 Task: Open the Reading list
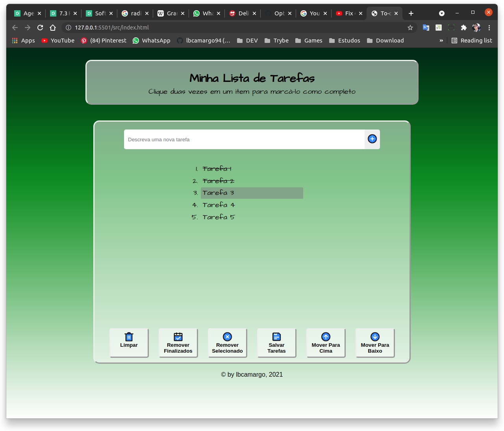[x=471, y=41]
